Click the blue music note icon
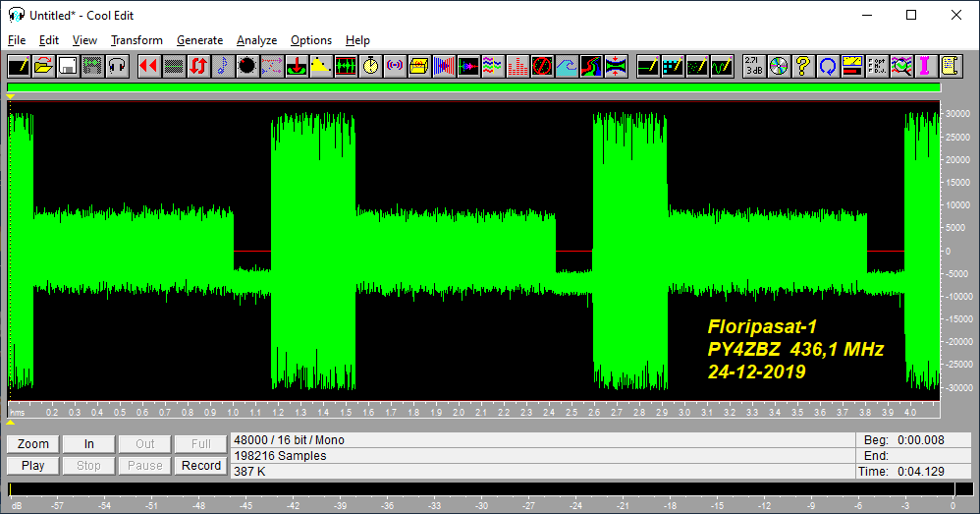980x514 pixels. [x=222, y=66]
